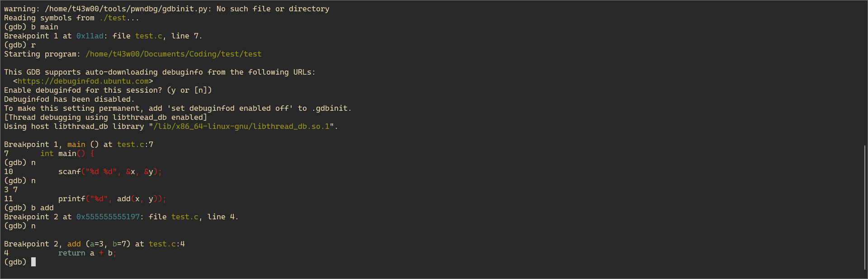Click the debuginfod.ubuntu.com URL link
The image size is (868, 279).
pos(83,81)
